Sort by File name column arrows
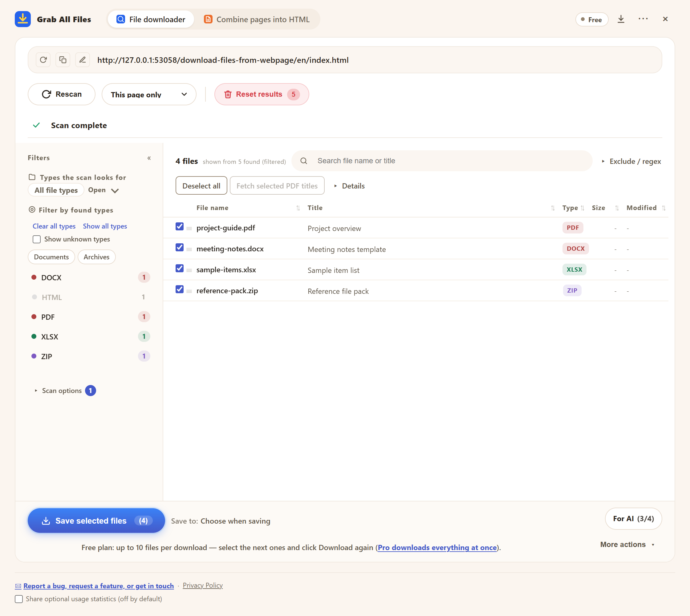This screenshot has width=690, height=616. tap(298, 208)
